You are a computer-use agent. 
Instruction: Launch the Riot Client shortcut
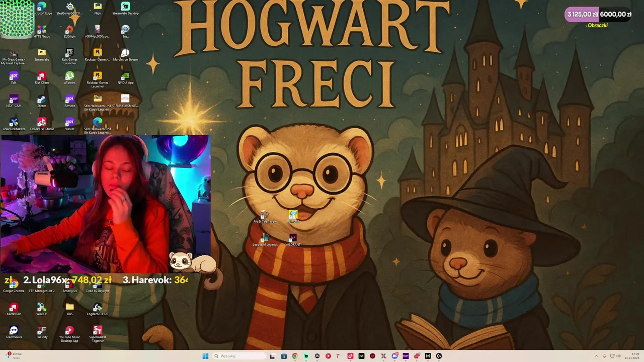tap(42, 78)
